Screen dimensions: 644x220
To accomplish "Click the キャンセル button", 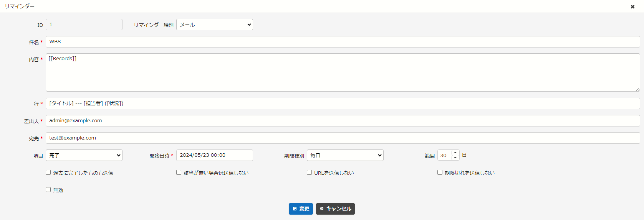I will click(335, 209).
